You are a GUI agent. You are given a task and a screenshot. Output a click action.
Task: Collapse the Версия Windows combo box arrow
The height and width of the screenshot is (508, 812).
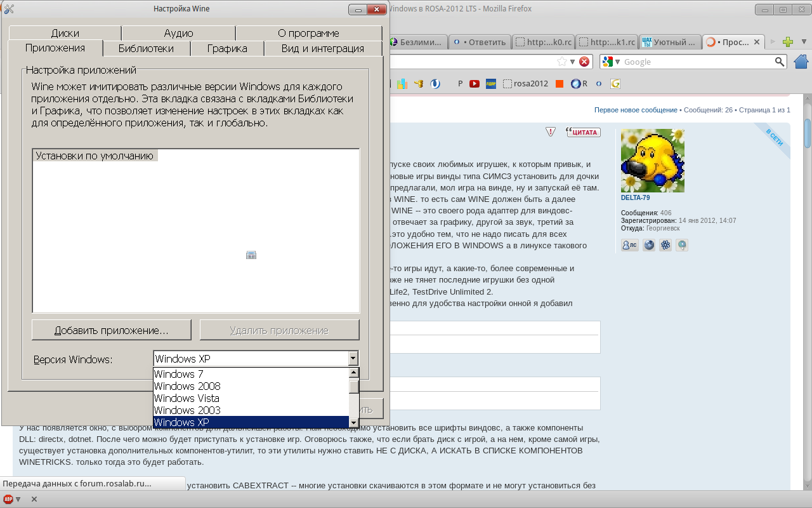353,359
